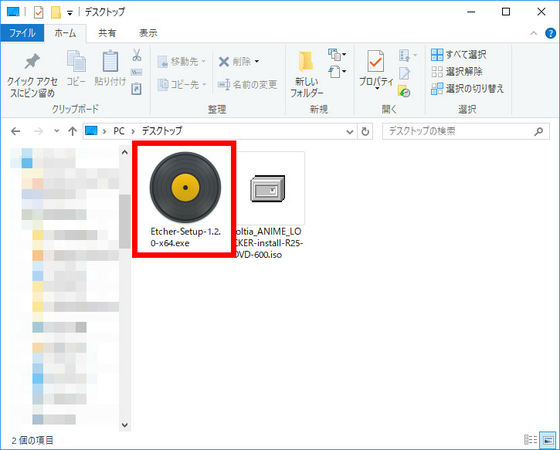Image resolution: width=560 pixels, height=450 pixels.
Task: Open the Properties dropdown arrow
Action: point(377,88)
